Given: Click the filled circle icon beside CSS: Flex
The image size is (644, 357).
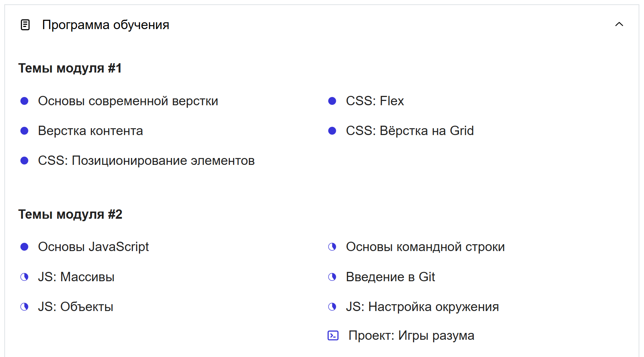Looking at the screenshot, I should (332, 101).
